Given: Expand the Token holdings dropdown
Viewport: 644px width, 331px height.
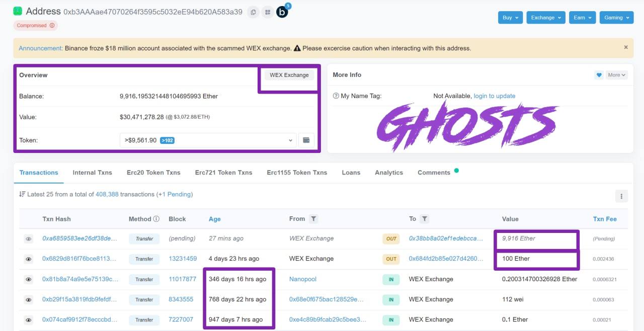Looking at the screenshot, I should pyautogui.click(x=208, y=140).
